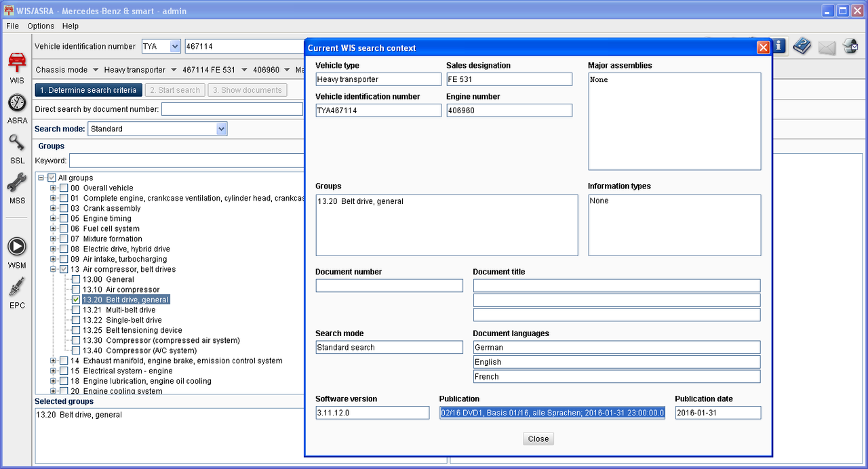The image size is (868, 469).
Task: Select tree row 13.10 Air compressor
Action: [x=121, y=289]
